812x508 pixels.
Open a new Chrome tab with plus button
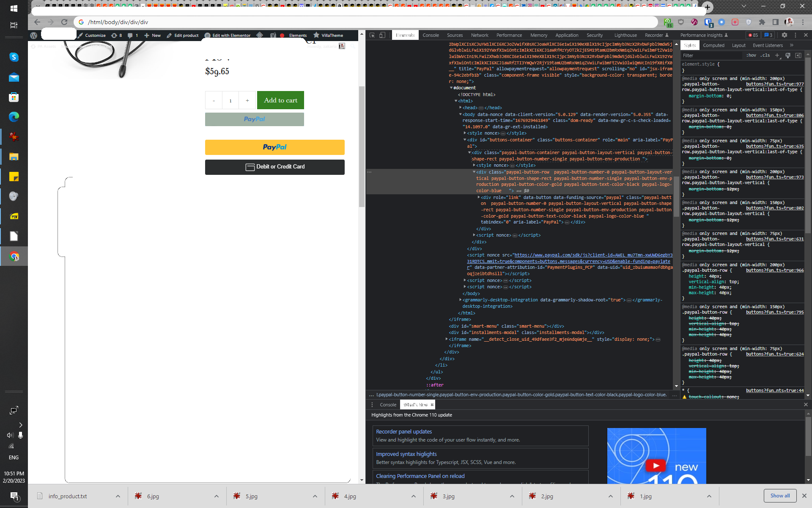click(707, 7)
